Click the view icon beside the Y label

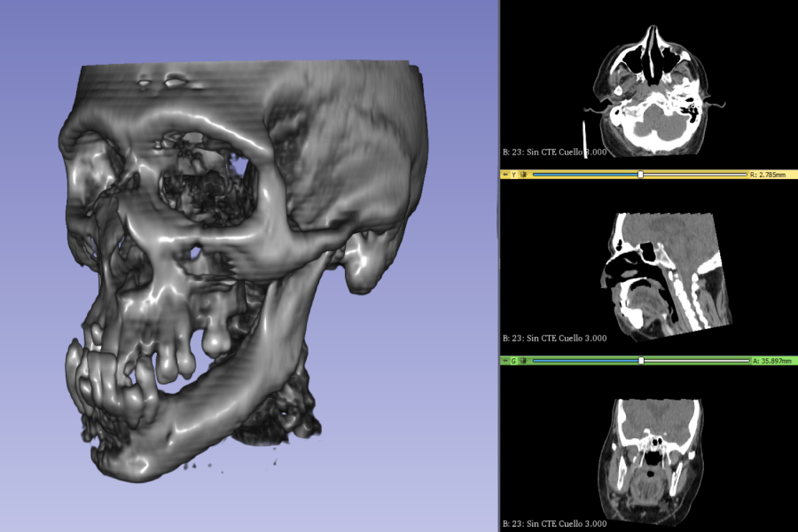click(523, 175)
